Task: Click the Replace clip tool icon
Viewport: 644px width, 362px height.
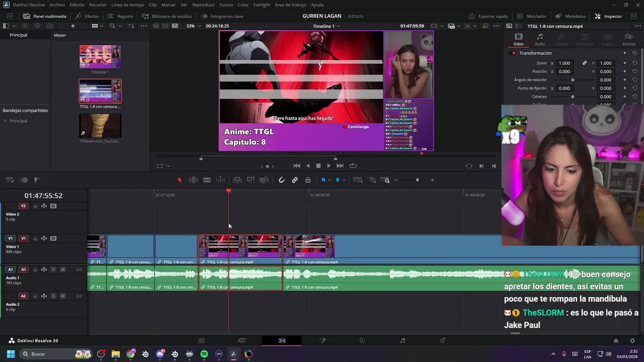Action: [264, 180]
